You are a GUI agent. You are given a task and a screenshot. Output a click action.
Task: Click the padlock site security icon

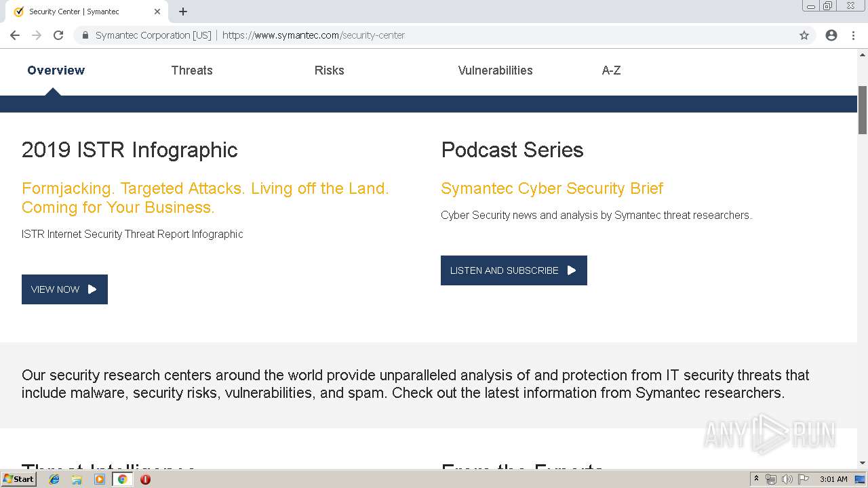85,35
